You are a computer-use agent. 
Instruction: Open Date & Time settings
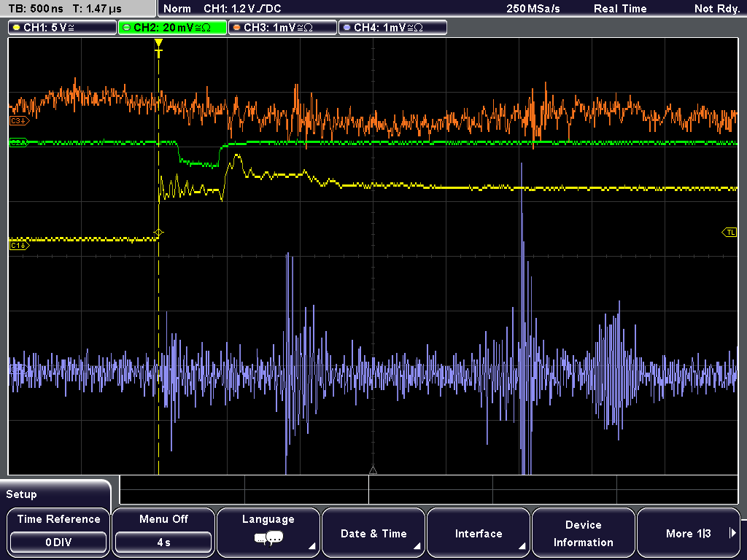[373, 532]
